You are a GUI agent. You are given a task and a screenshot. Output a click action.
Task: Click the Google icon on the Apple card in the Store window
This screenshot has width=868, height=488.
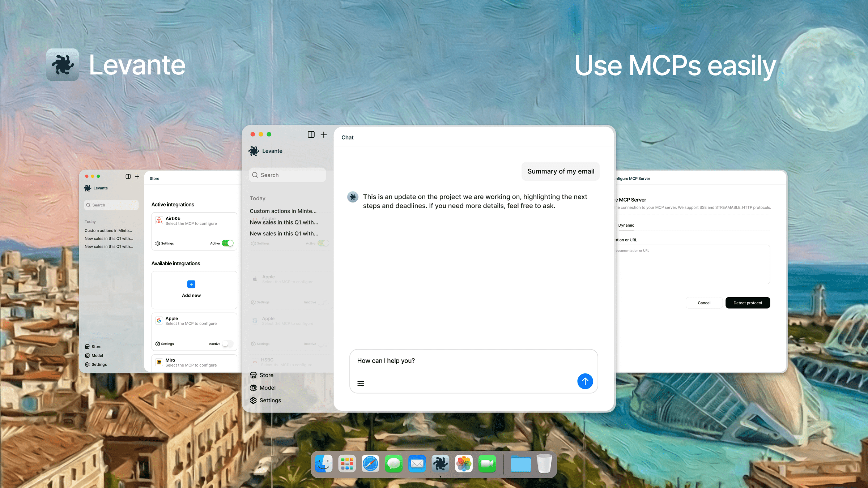click(159, 320)
